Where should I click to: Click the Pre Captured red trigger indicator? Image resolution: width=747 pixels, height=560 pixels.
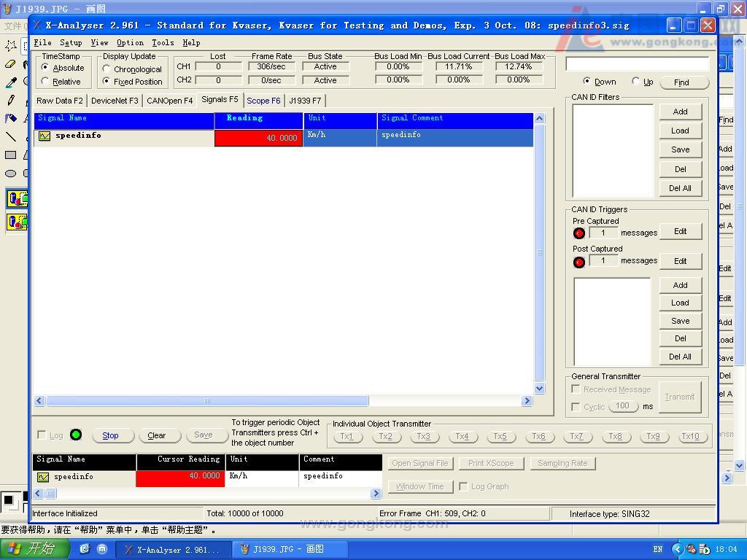579,233
